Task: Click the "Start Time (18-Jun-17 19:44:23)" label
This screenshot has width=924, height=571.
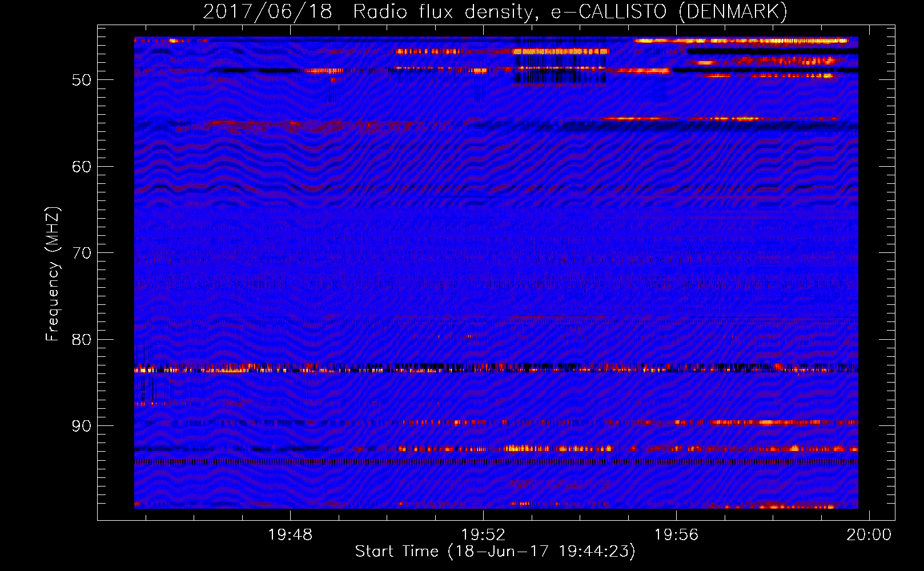Action: point(495,552)
